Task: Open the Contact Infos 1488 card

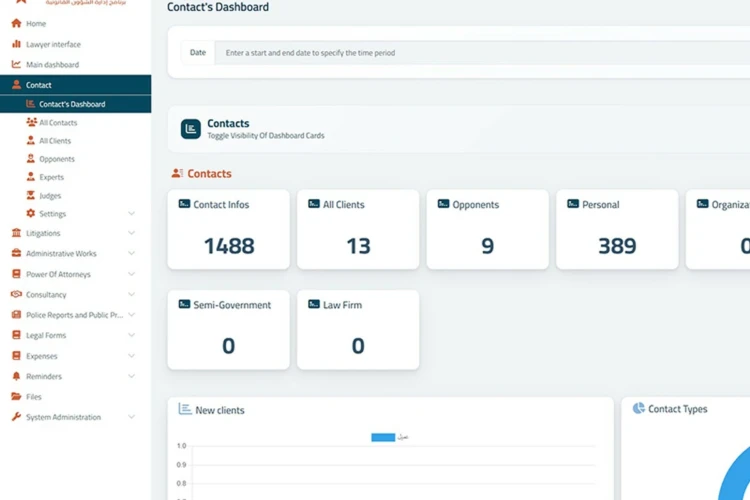Action: tap(229, 229)
